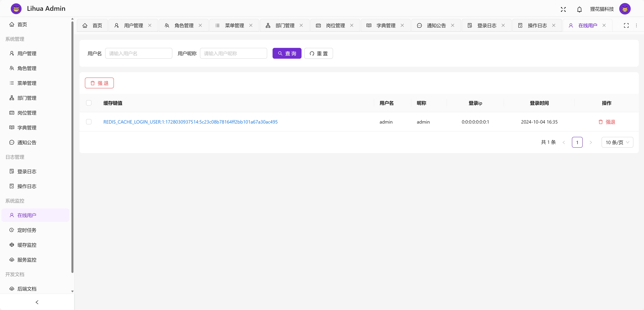Close the 用户管理 tab
Image resolution: width=644 pixels, height=310 pixels.
pos(150,25)
